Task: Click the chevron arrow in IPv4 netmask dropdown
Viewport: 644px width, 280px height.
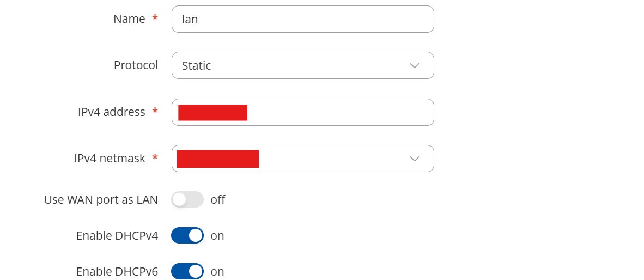Action: coord(415,159)
